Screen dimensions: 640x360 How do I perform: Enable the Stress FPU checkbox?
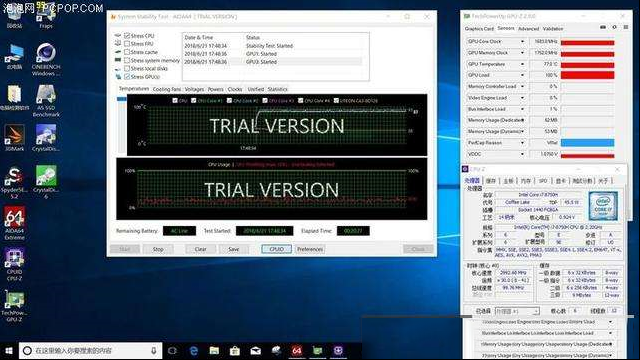coord(127,44)
